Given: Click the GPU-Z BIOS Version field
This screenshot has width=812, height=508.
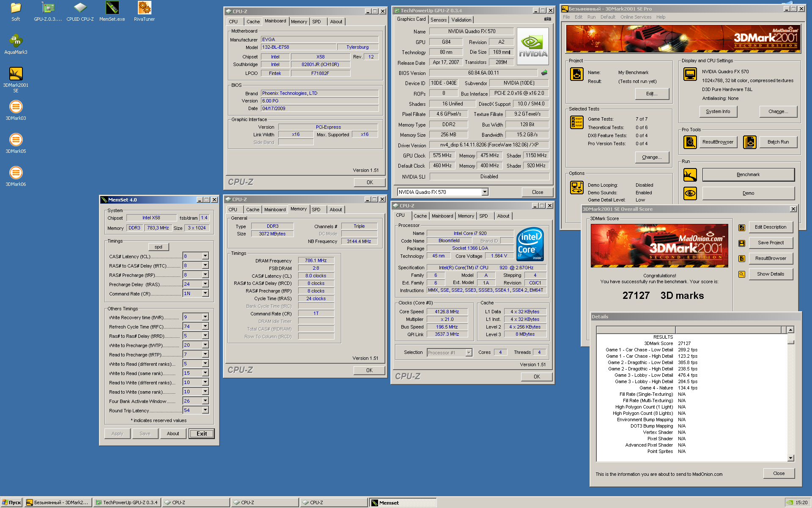Looking at the screenshot, I should (483, 73).
